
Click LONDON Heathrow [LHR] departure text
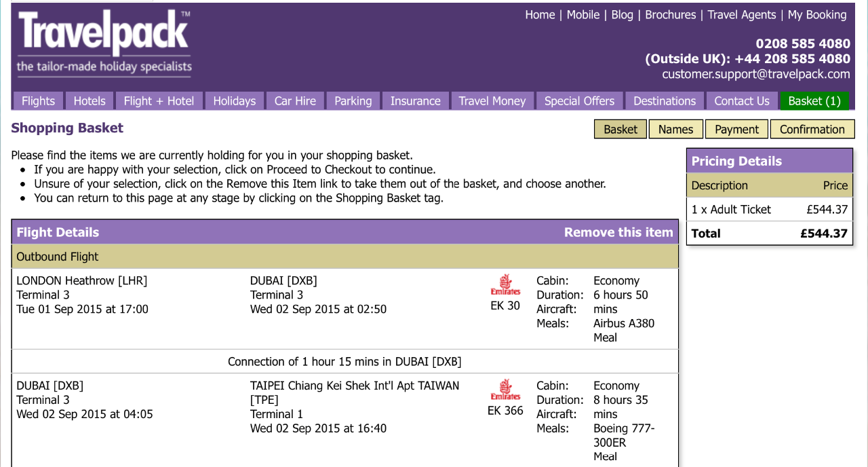tap(81, 280)
